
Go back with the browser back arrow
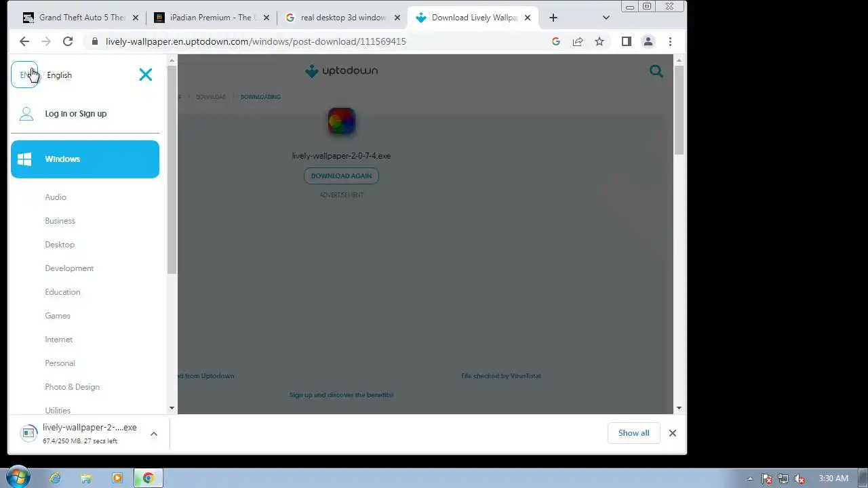point(24,41)
